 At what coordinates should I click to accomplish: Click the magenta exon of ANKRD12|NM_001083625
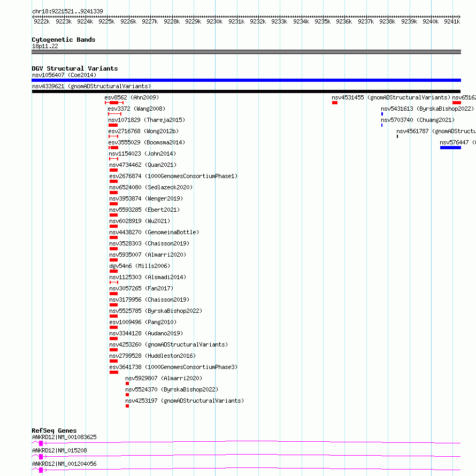click(x=41, y=443)
